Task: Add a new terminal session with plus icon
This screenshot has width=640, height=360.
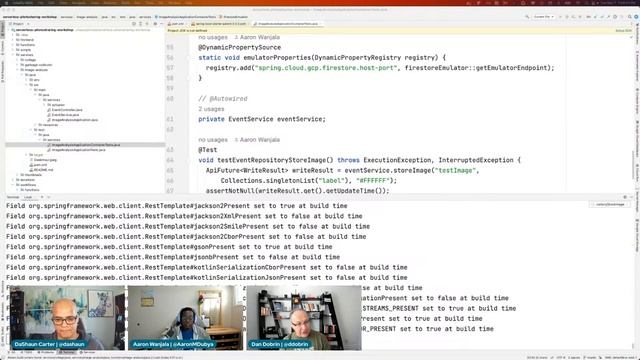Action: (42, 197)
